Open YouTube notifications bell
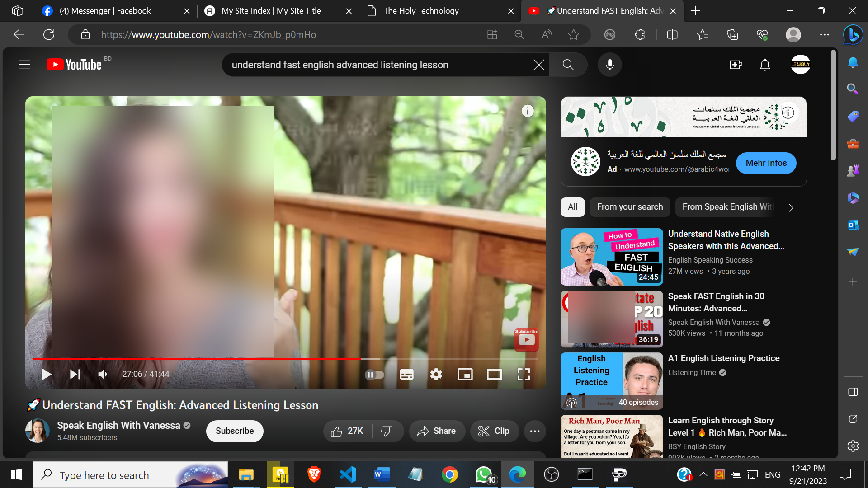The height and width of the screenshot is (488, 868). [764, 65]
